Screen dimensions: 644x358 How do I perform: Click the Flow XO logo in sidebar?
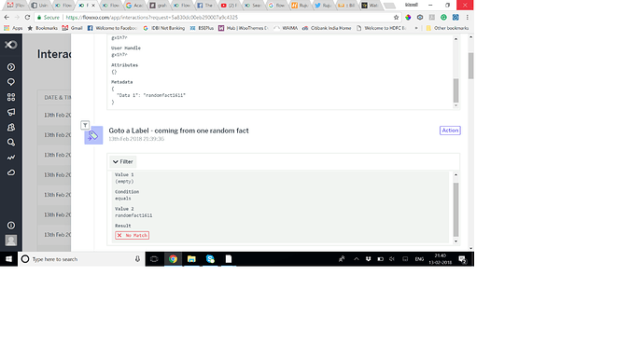[x=11, y=45]
